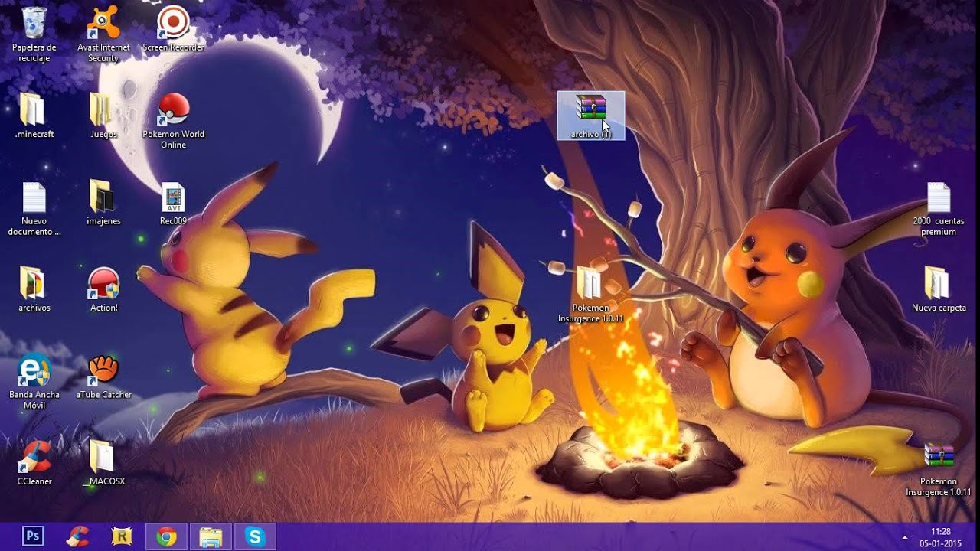Open Photoshop from the taskbar
Screen dimensions: 980x551
point(33,536)
